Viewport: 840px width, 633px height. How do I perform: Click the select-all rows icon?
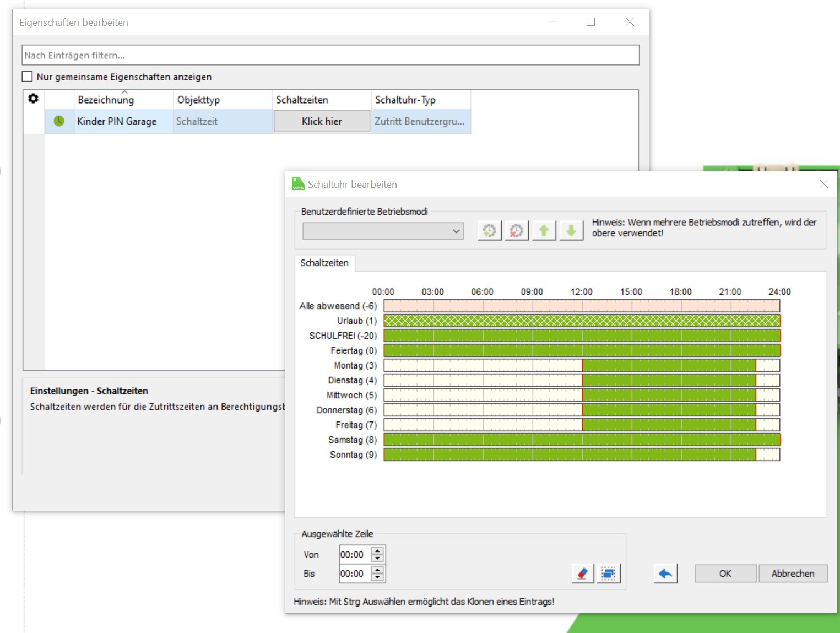[609, 574]
